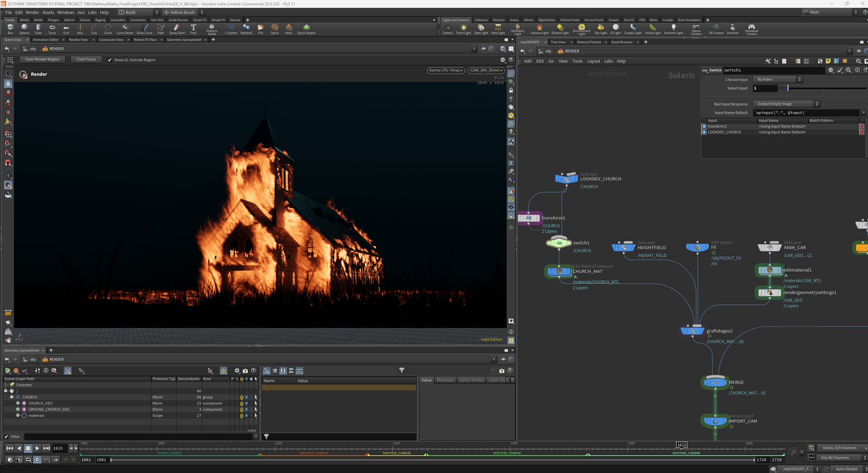The height and width of the screenshot is (473, 868).
Task: Add a Camera from the lights shelf
Action: (447, 29)
